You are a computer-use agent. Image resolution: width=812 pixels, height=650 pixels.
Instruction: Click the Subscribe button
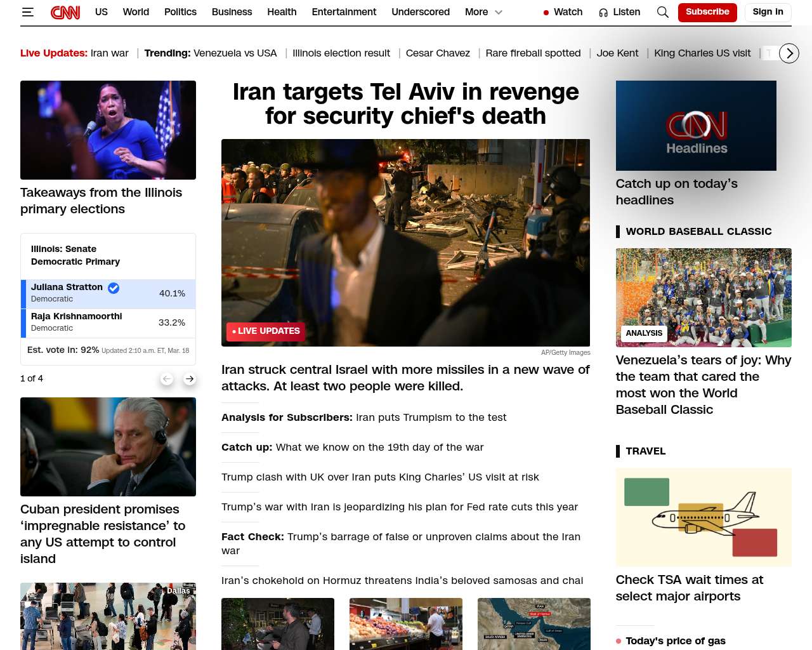(707, 12)
